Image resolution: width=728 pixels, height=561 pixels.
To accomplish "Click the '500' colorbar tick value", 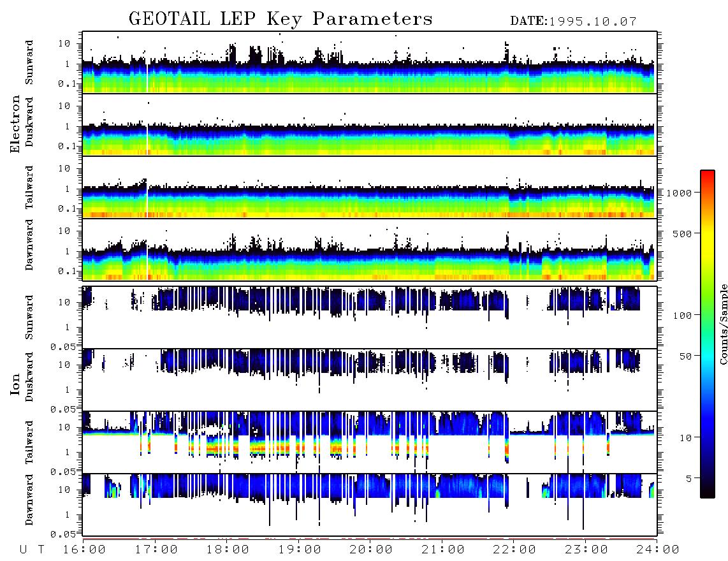I will click(682, 233).
